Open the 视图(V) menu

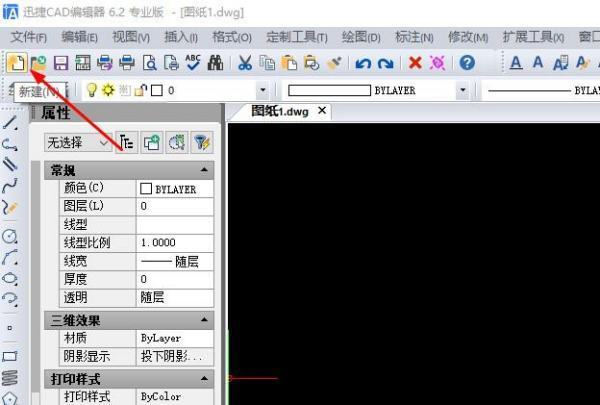click(x=131, y=37)
